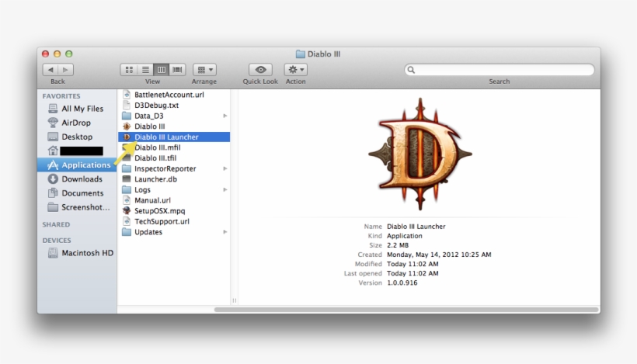The image size is (637, 364).
Task: Click into the Search field
Action: 500,70
